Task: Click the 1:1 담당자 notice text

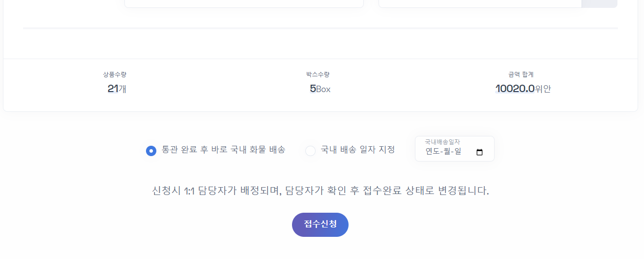Action: (321, 191)
